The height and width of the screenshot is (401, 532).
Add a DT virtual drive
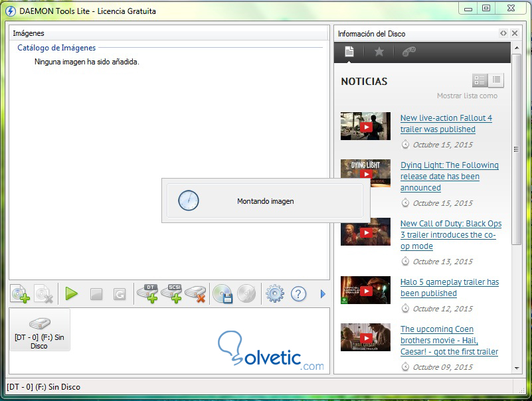tap(147, 293)
